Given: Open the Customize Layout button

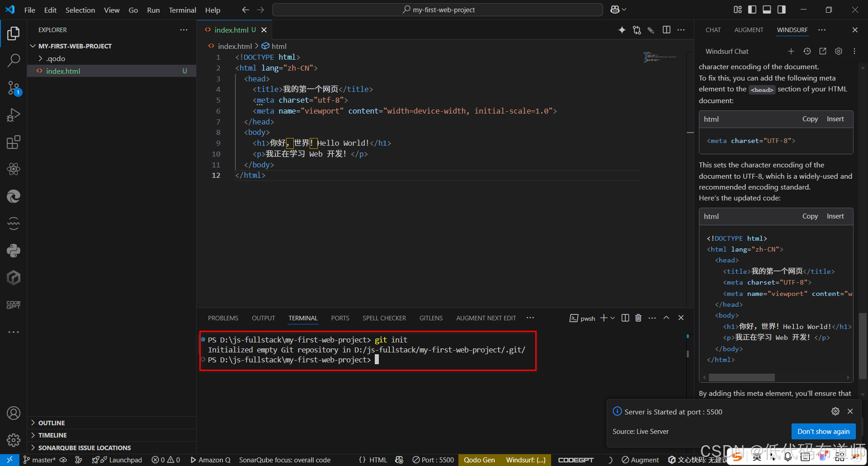Looking at the screenshot, I should pos(738,10).
